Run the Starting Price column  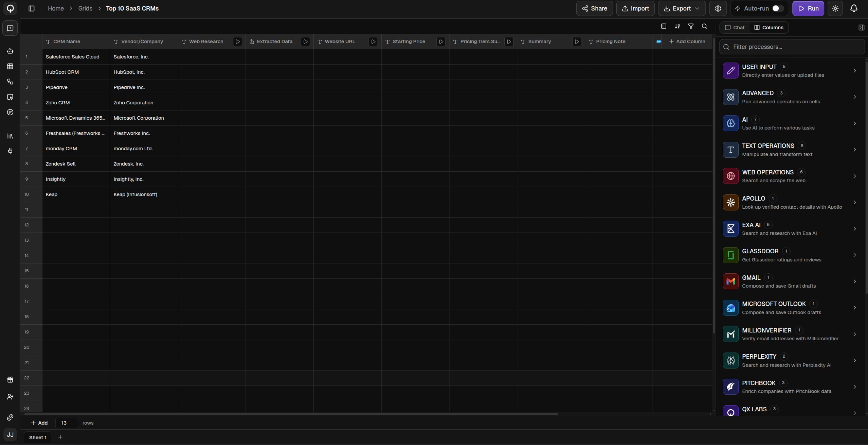click(x=441, y=41)
